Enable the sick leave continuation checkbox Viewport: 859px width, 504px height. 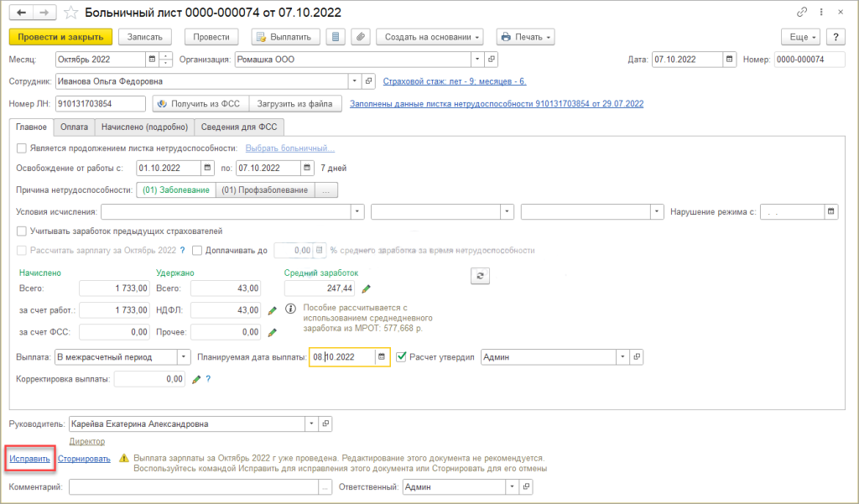click(x=22, y=148)
